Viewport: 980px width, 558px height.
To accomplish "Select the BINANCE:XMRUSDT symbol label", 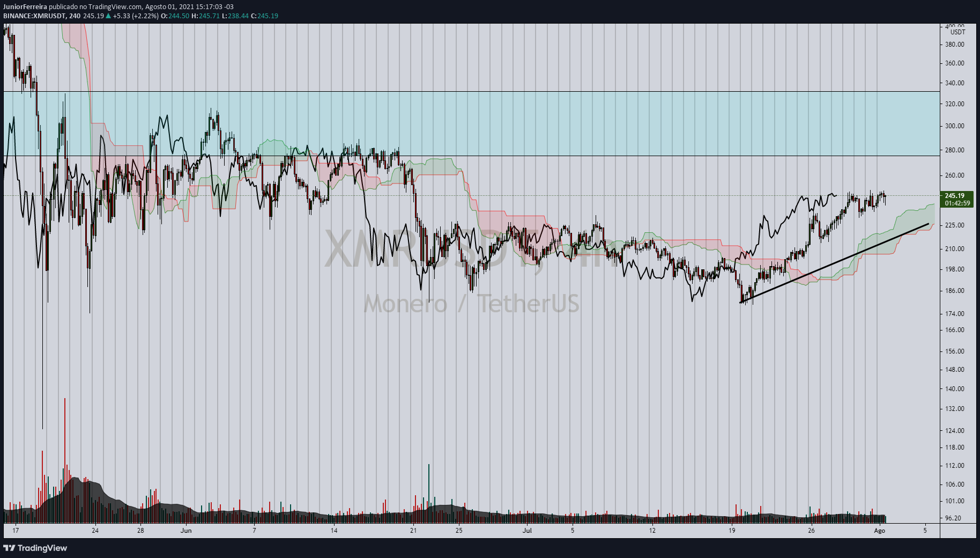I will (x=34, y=16).
